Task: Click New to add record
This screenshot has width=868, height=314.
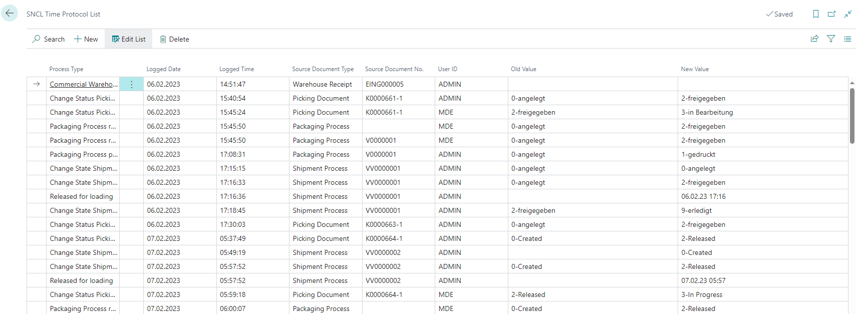Action: tap(86, 39)
